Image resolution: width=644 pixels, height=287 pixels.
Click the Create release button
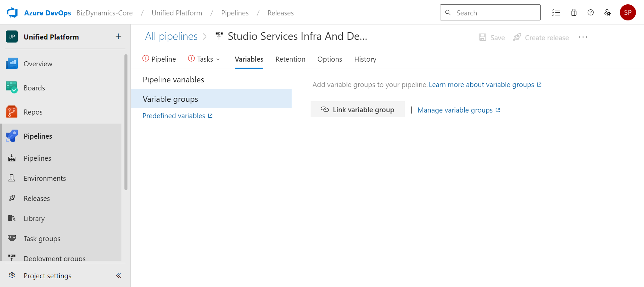[541, 38]
